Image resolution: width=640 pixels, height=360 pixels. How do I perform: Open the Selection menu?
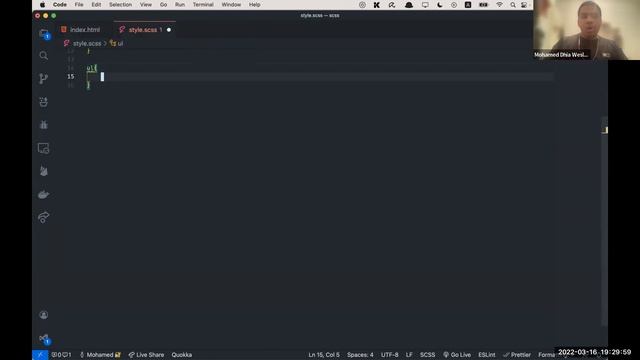click(x=120, y=5)
